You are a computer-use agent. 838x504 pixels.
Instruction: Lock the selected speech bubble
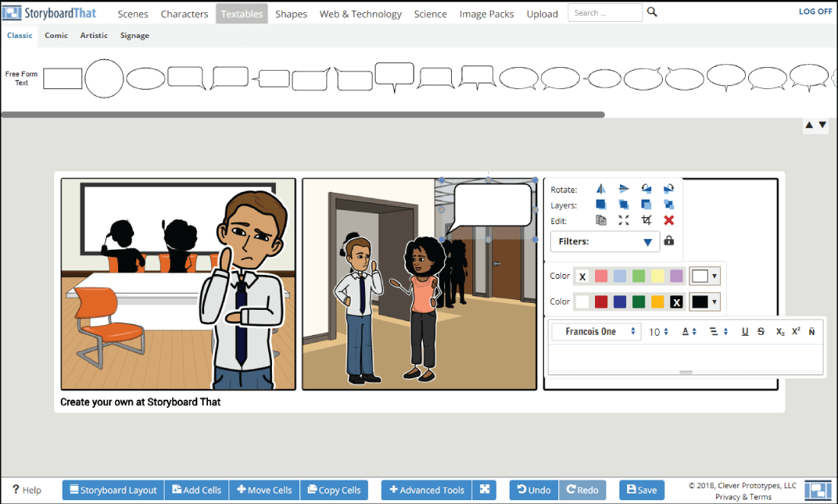(669, 241)
